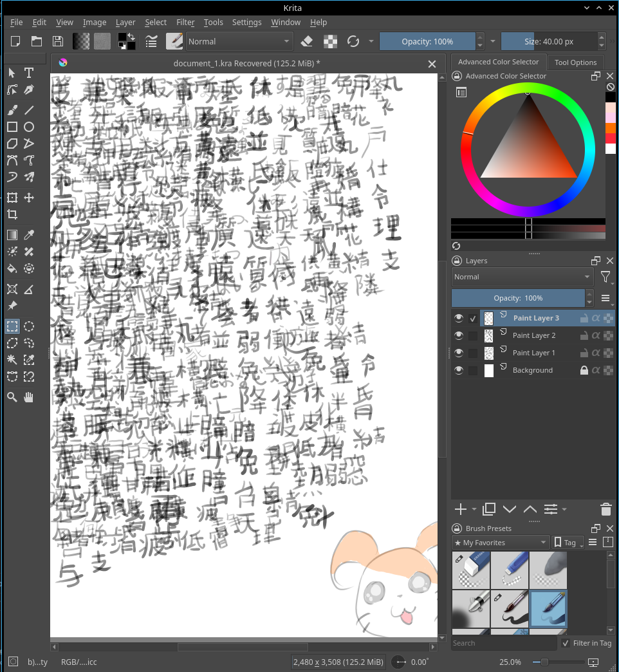Expand the add-layer type arrow
The image size is (619, 672).
pos(474,509)
